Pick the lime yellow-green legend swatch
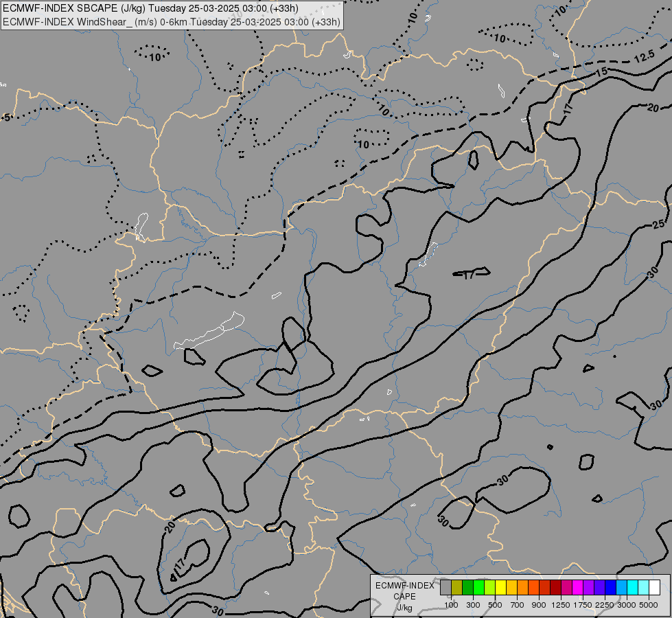 (490, 588)
